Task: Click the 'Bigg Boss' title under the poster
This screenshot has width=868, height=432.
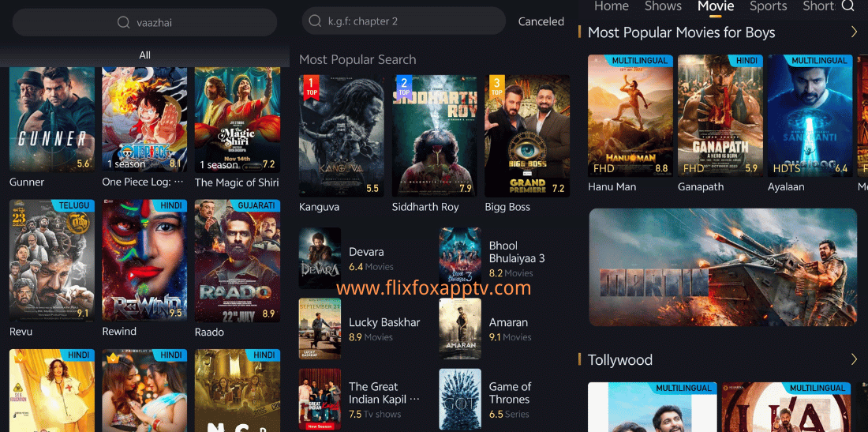Action: (x=507, y=207)
